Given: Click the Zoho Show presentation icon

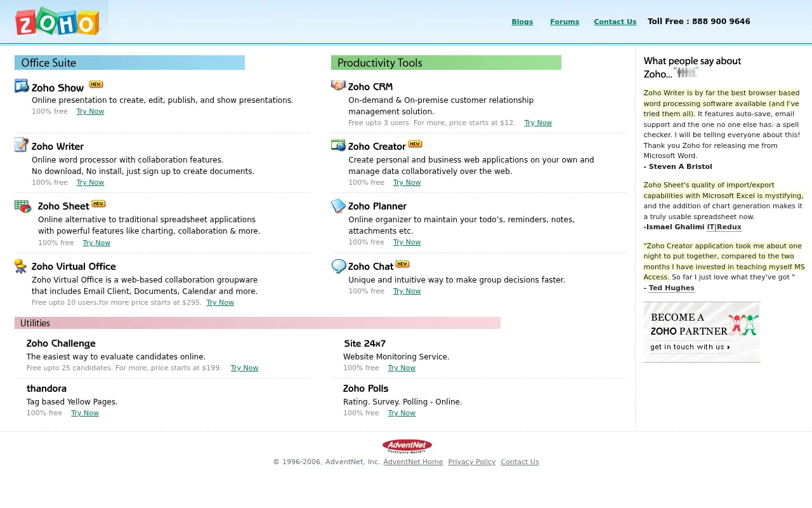Looking at the screenshot, I should point(22,86).
